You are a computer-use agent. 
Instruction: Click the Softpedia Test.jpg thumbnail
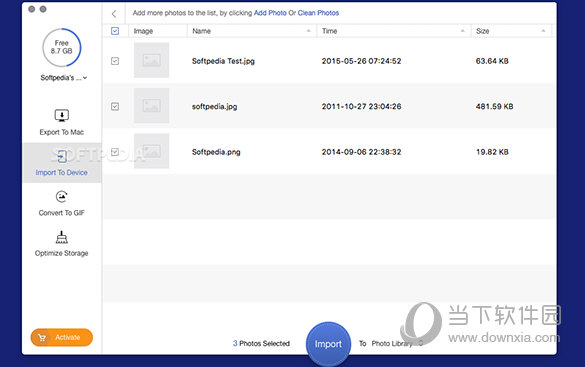[x=151, y=60]
